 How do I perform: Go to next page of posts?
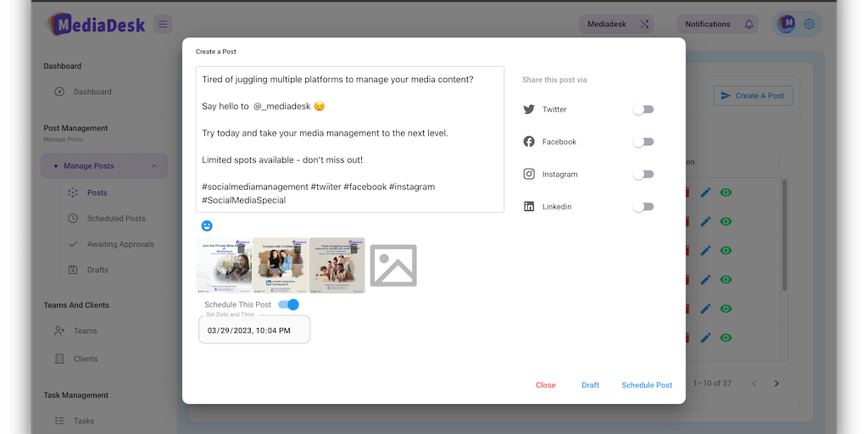pos(776,383)
